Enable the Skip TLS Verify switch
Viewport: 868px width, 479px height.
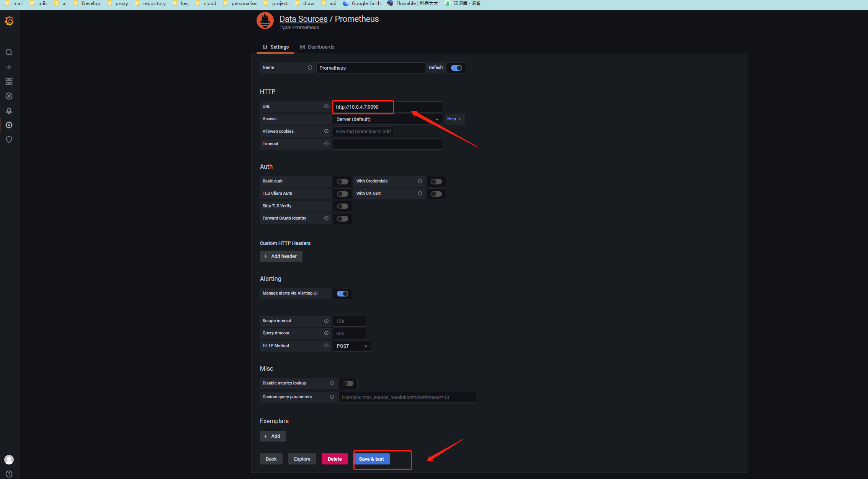342,206
